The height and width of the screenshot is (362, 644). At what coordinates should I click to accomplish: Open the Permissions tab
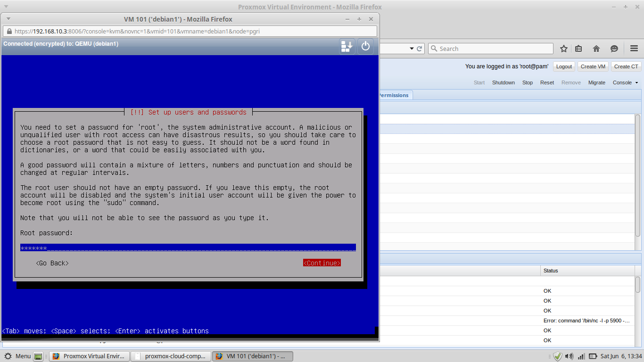[395, 95]
